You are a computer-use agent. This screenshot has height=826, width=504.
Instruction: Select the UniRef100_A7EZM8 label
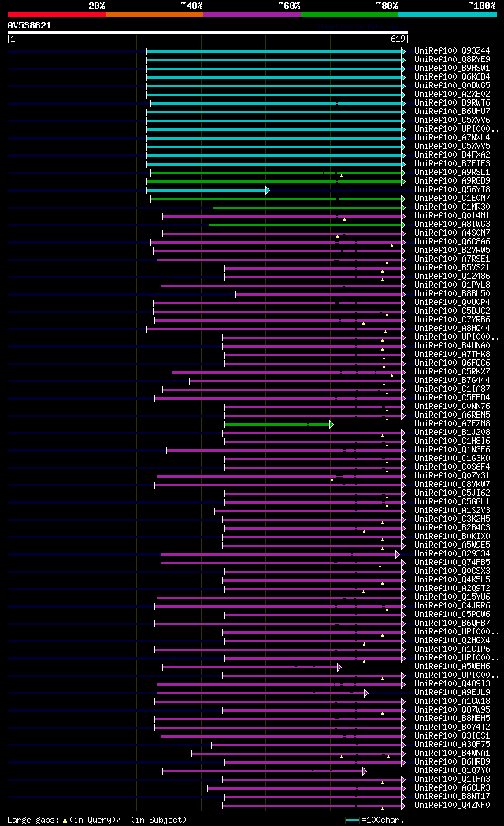452,425
